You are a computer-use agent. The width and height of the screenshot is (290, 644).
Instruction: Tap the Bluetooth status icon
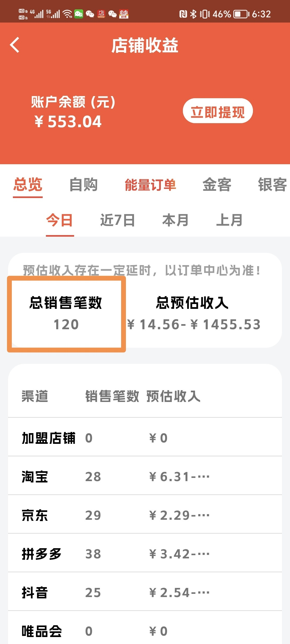(193, 14)
